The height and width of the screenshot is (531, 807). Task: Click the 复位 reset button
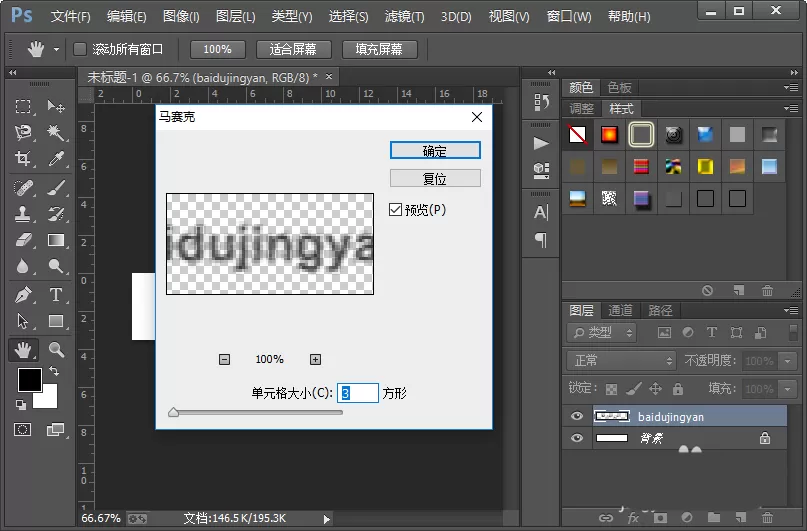(x=435, y=179)
